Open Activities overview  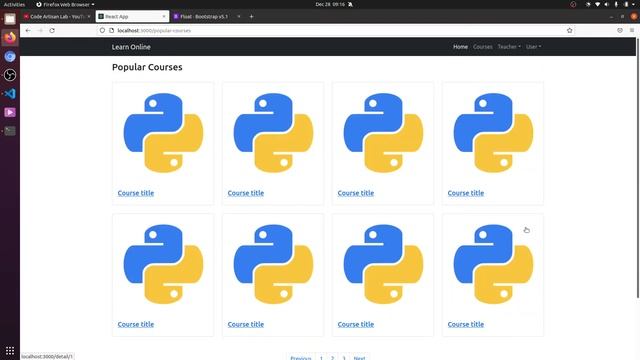tap(14, 4)
